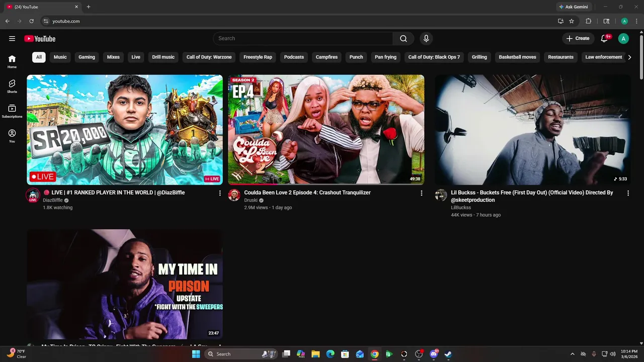Click the install app icon in address bar
This screenshot has height=362, width=644.
pos(560,21)
